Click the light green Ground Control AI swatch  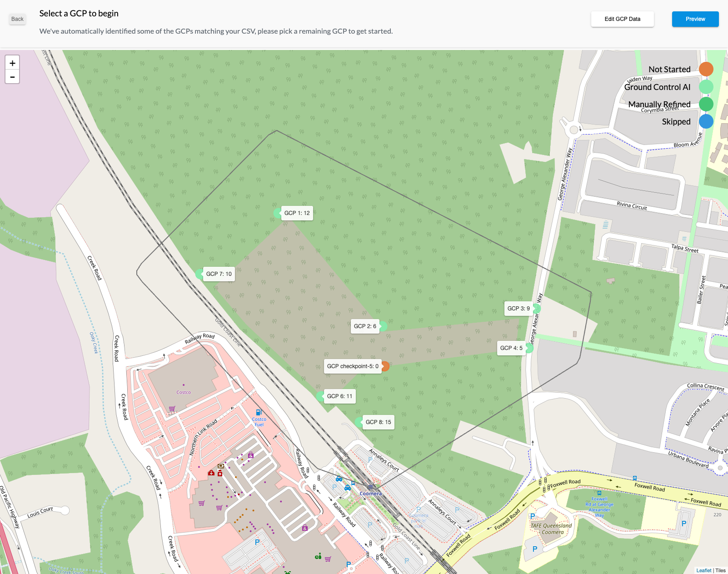pos(706,87)
